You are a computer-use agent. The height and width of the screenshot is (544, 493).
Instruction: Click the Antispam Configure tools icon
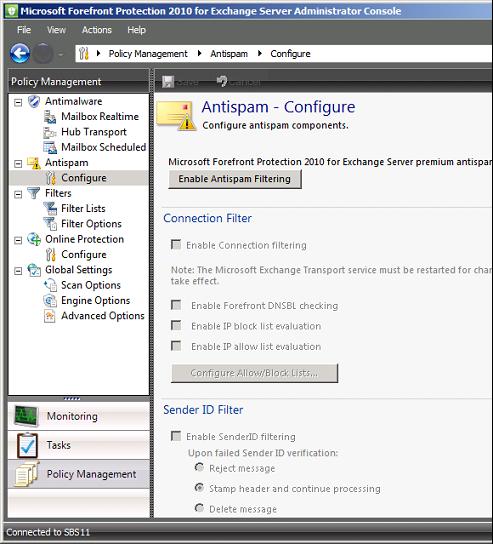51,178
